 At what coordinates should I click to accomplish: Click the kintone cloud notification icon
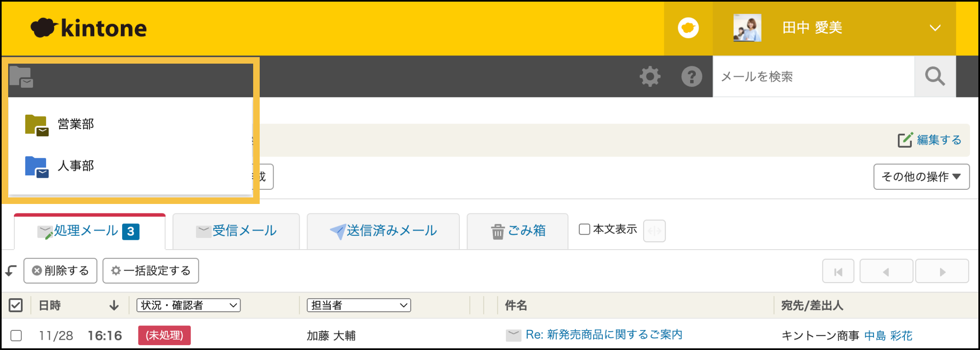coord(688,28)
